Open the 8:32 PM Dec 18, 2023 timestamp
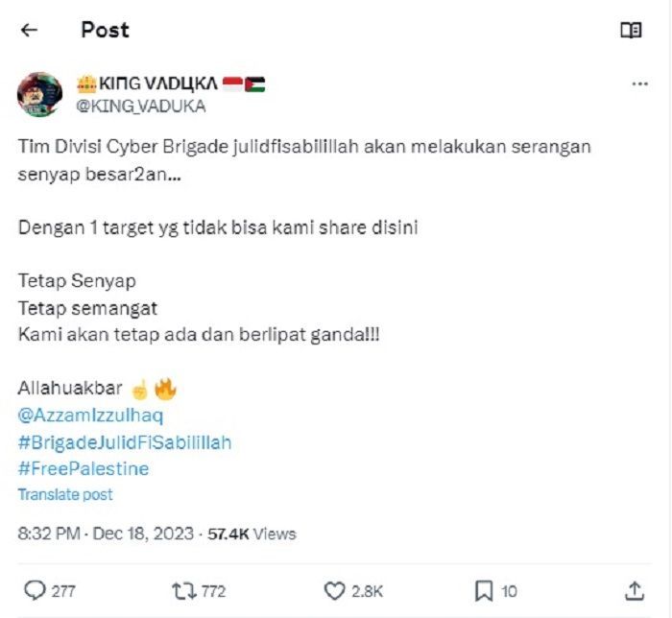The width and height of the screenshot is (672, 618). tap(106, 534)
